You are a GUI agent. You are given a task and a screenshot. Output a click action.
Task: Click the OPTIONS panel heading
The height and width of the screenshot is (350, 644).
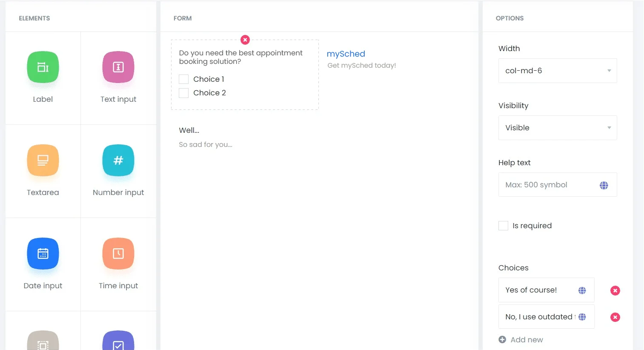click(x=509, y=18)
